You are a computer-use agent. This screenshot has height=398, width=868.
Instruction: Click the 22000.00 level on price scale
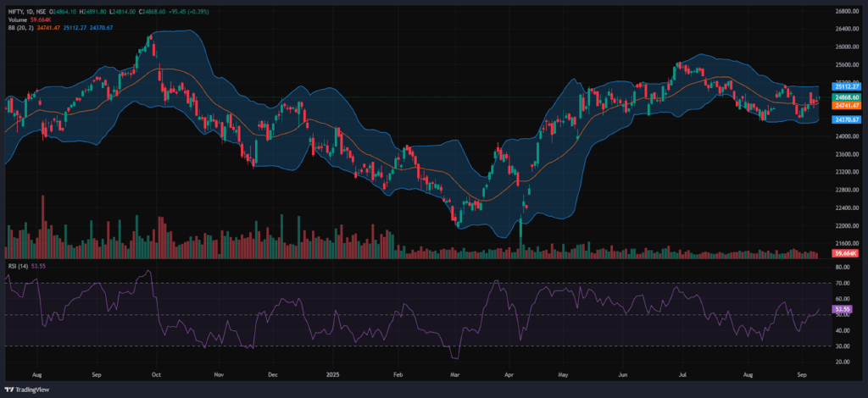point(845,226)
